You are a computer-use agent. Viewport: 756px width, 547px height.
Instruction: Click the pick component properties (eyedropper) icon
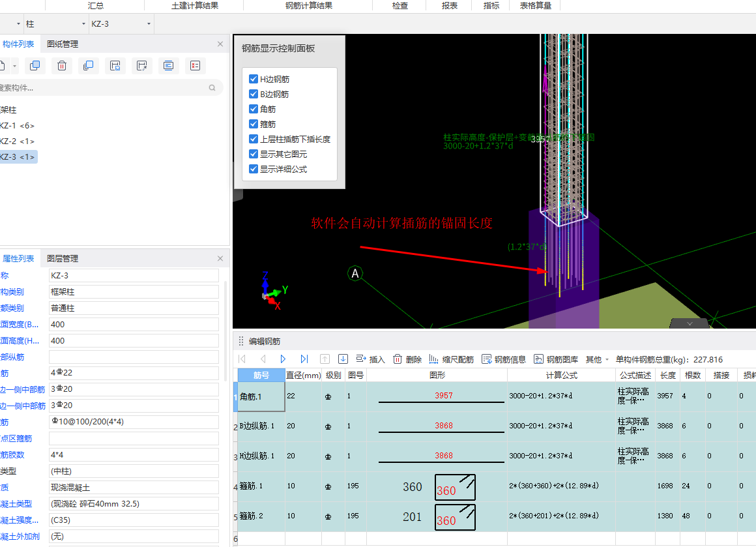142,66
